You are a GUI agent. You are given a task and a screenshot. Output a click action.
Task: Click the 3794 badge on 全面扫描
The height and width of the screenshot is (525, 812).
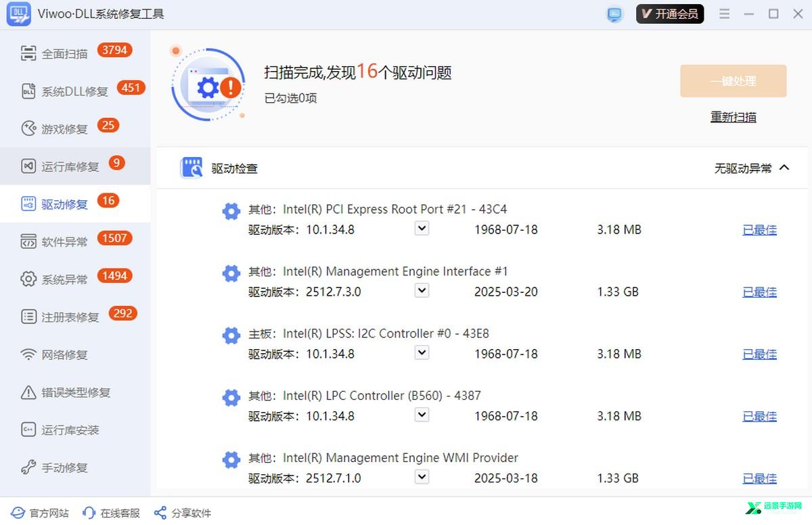[114, 50]
